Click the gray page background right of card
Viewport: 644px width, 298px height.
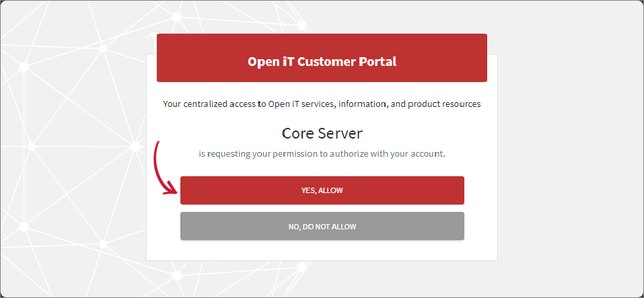[572, 168]
